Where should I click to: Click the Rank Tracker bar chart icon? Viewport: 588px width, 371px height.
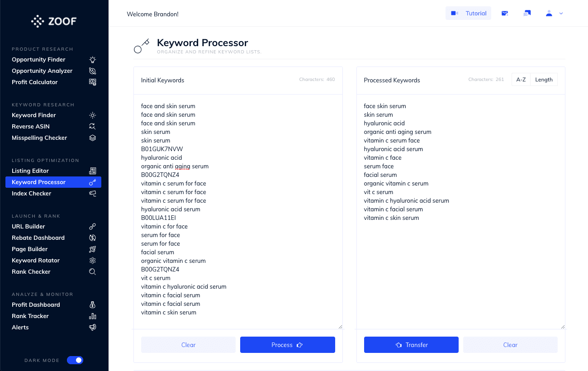click(92, 316)
